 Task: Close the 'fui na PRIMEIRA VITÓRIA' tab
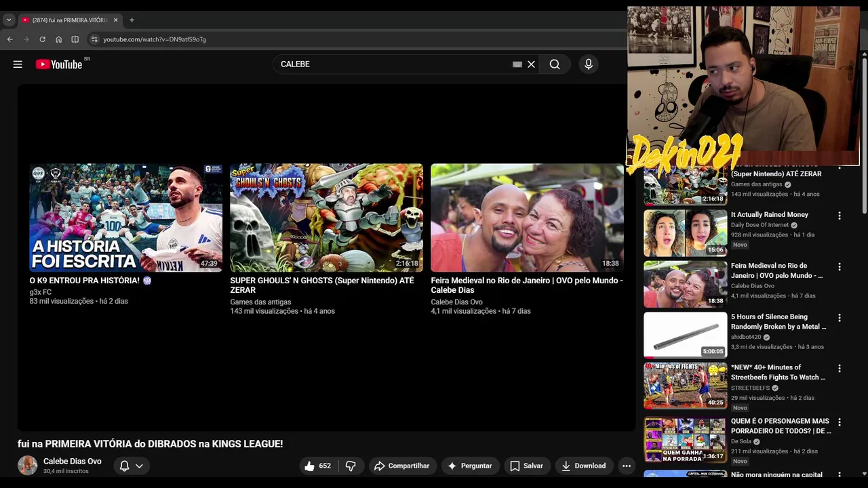tap(115, 20)
